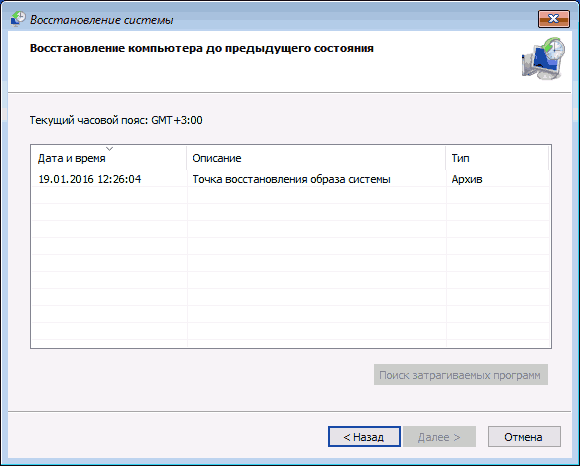Screen dimensions: 580x466
Task: Click the computer restore clock graphic
Action: click(x=543, y=58)
